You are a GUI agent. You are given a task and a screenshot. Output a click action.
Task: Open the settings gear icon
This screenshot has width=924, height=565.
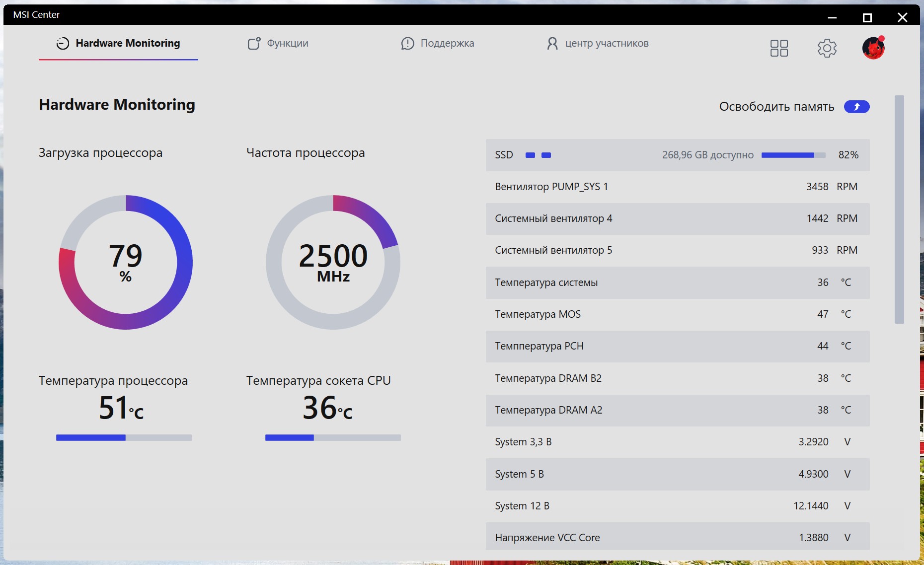pyautogui.click(x=827, y=48)
